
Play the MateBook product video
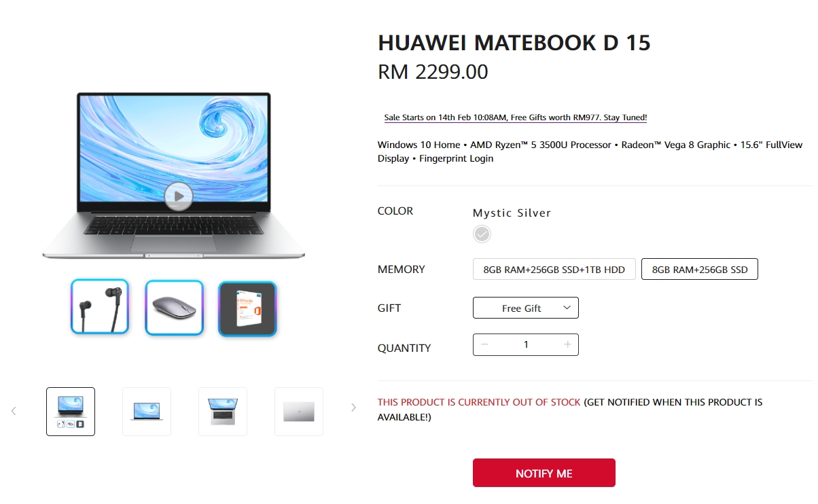pos(178,196)
